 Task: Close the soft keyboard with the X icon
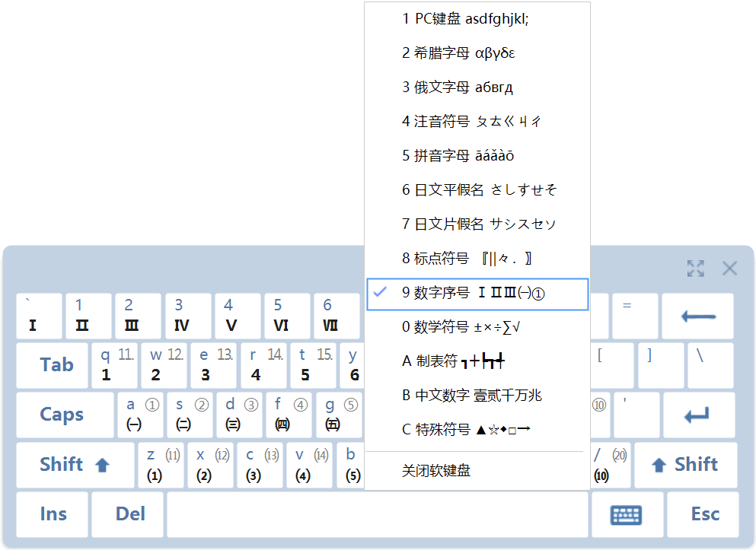tap(729, 269)
